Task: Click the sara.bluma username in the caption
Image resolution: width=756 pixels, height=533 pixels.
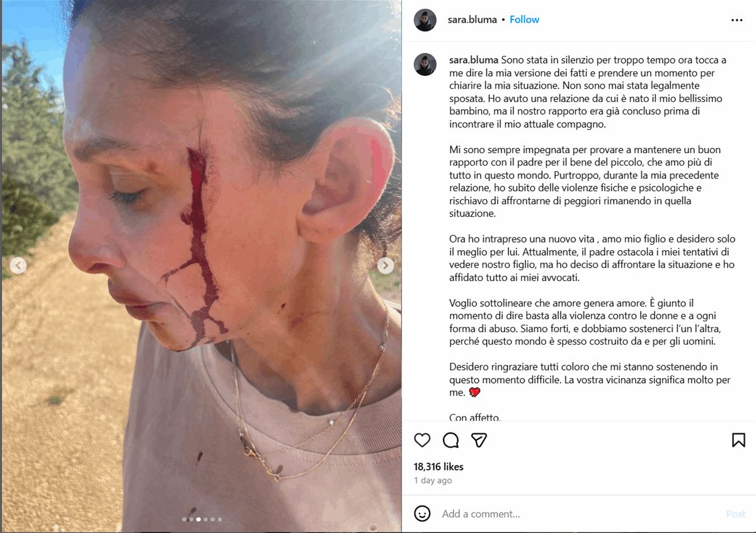Action: 474,60
